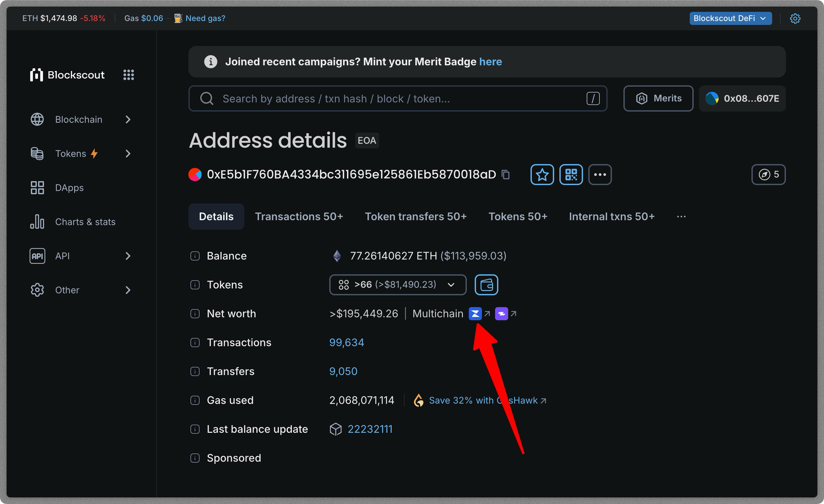
Task: Open the blue multichain portfolio icon
Action: pos(475,314)
